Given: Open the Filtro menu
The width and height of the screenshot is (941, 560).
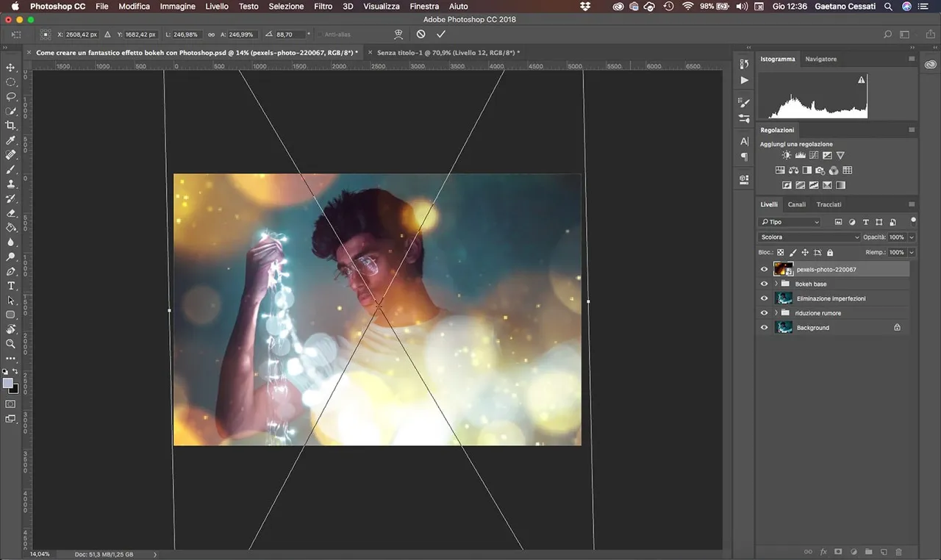Looking at the screenshot, I should coord(323,6).
